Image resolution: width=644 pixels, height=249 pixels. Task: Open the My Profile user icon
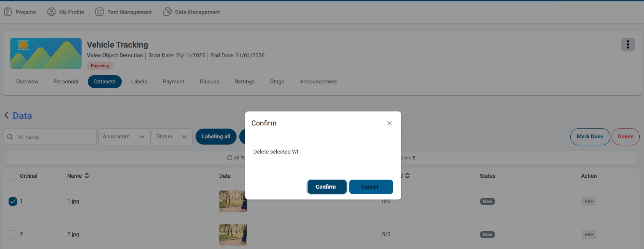52,12
